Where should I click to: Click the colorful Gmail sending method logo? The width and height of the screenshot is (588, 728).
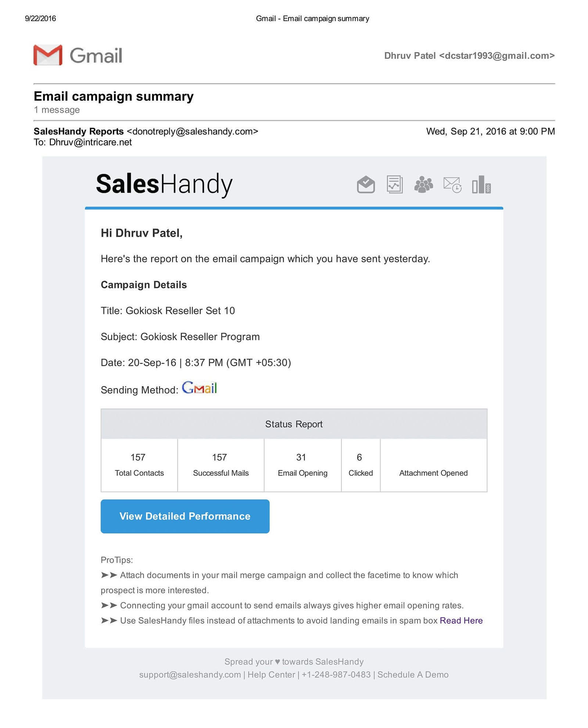pyautogui.click(x=200, y=388)
